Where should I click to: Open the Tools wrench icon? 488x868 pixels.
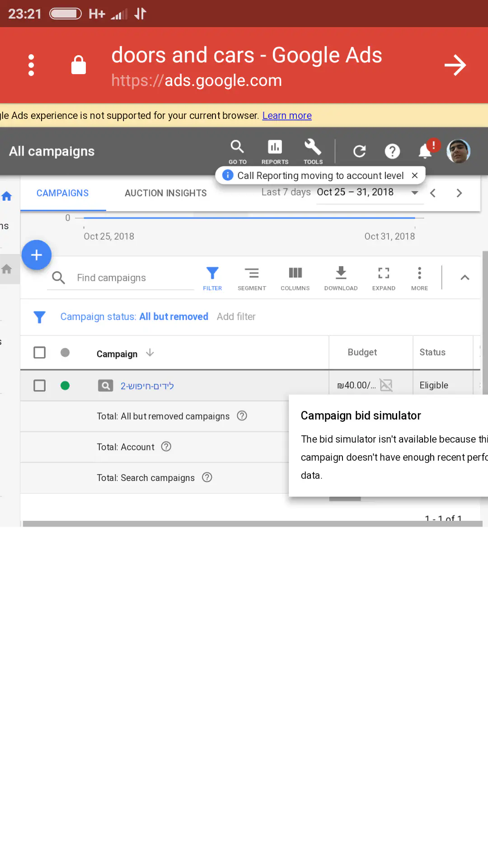click(x=313, y=151)
